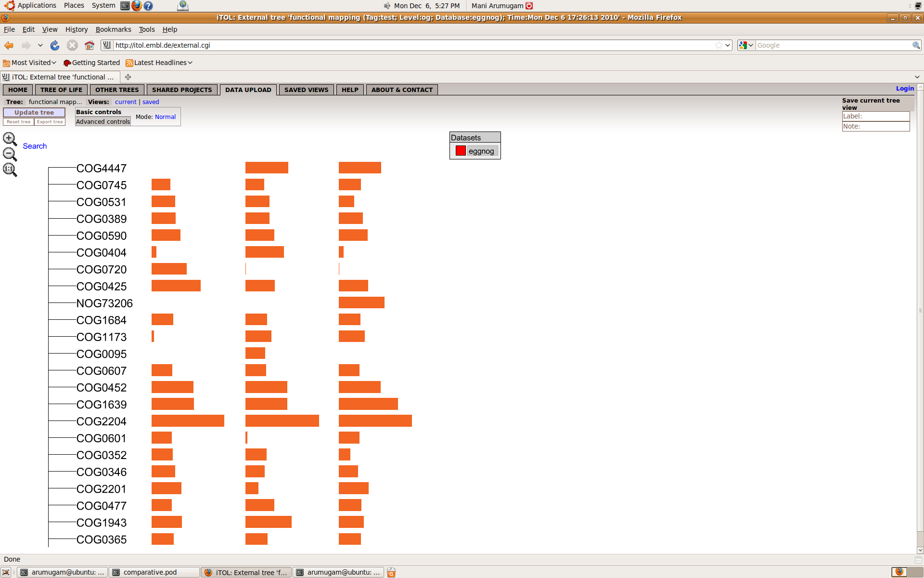Click into the Note input field

click(x=876, y=126)
